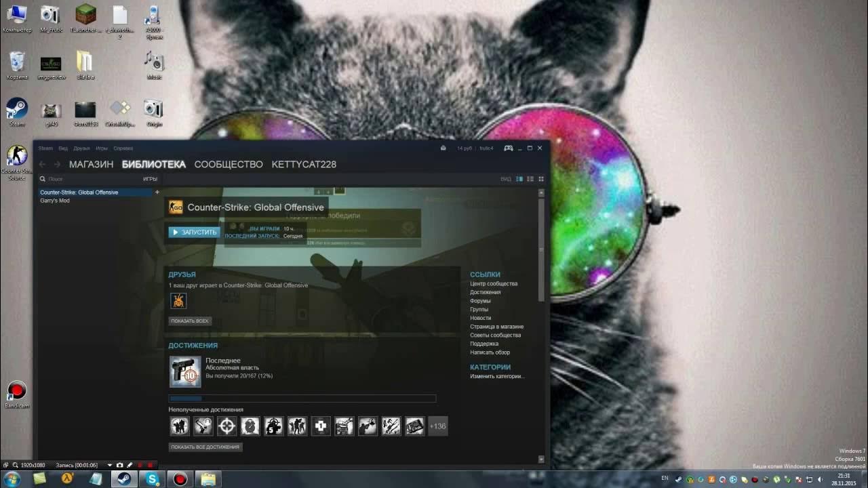Click ПОКАЗАТЬ ВСЕХ friends button
868x488 pixels.
(x=191, y=321)
